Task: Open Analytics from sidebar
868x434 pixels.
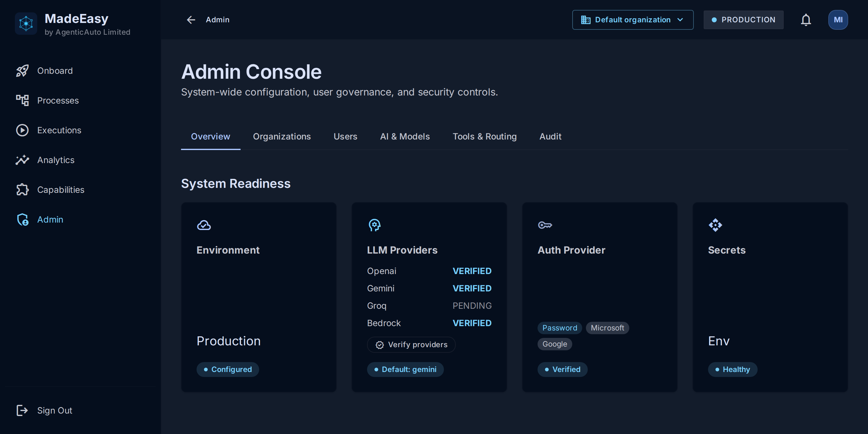Action: tap(80, 160)
